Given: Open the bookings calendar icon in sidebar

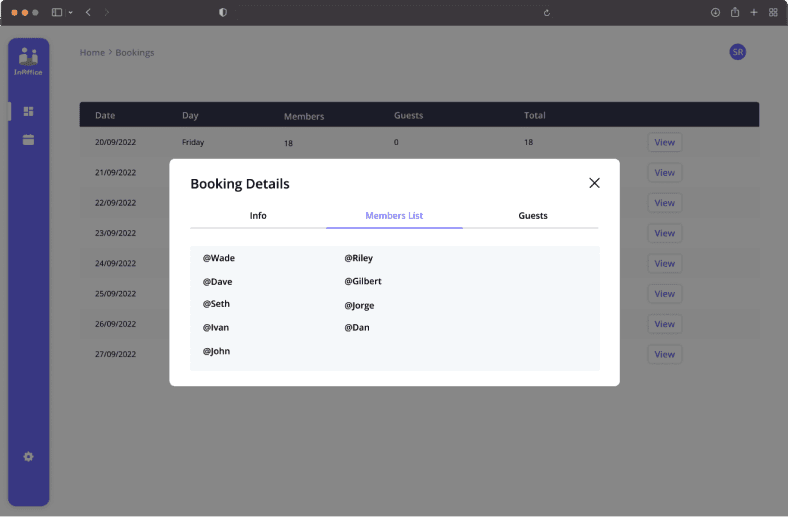Looking at the screenshot, I should coord(28,140).
